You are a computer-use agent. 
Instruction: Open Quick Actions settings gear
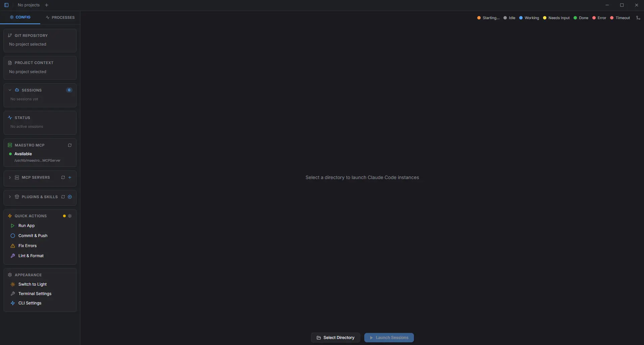[x=70, y=216]
